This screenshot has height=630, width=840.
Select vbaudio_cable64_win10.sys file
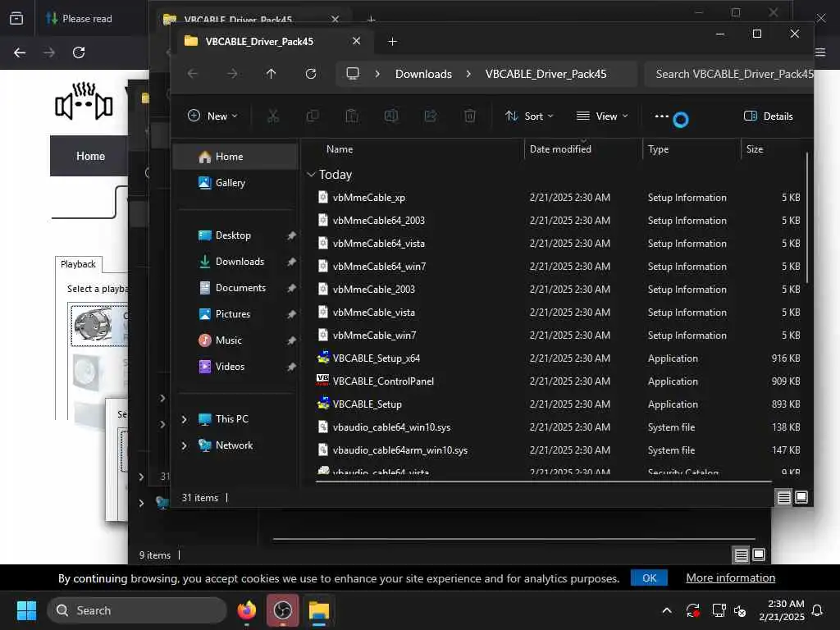(391, 427)
